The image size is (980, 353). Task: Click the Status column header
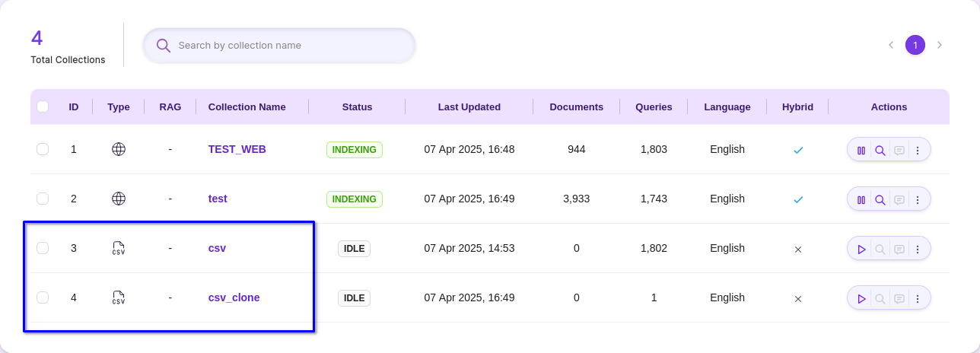coord(358,107)
